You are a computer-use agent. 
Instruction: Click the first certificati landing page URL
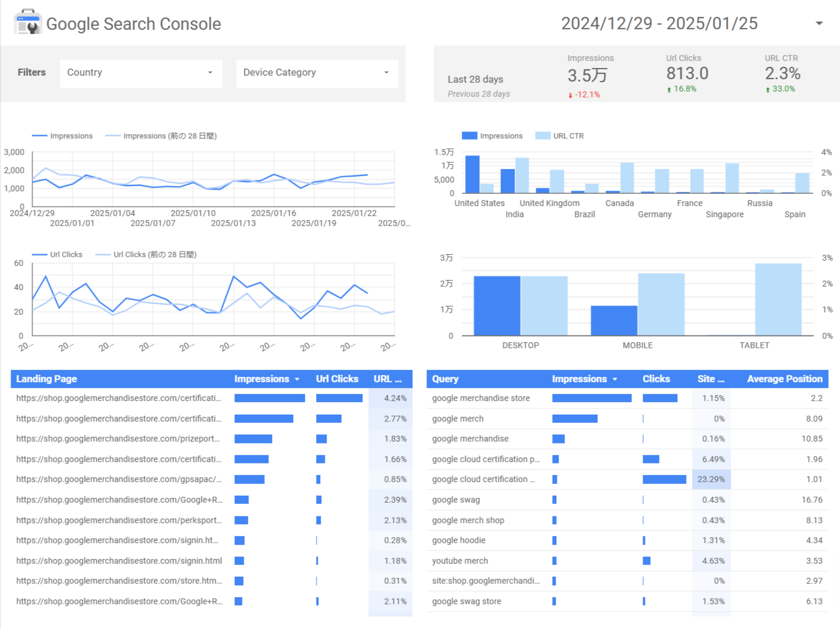coord(119,398)
